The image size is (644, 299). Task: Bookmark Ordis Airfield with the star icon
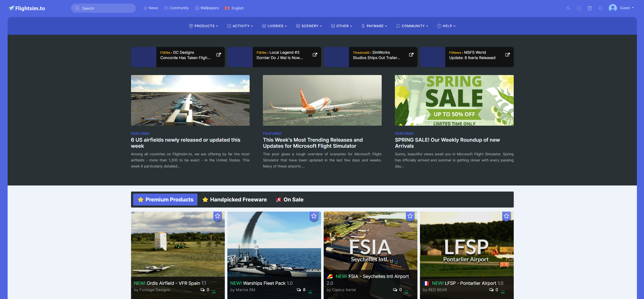click(x=218, y=216)
